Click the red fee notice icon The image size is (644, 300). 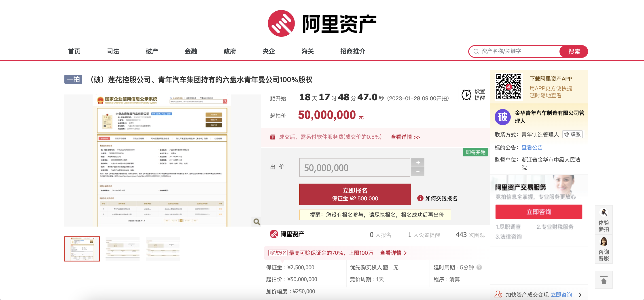point(273,137)
